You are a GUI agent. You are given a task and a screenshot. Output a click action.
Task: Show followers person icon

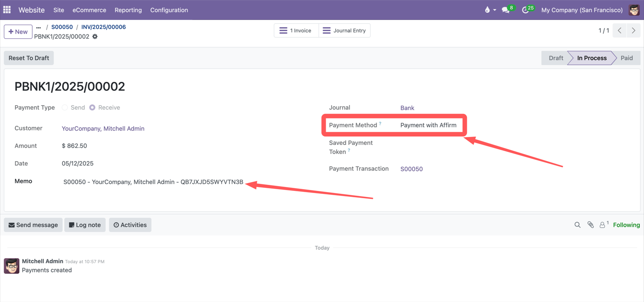(x=602, y=225)
